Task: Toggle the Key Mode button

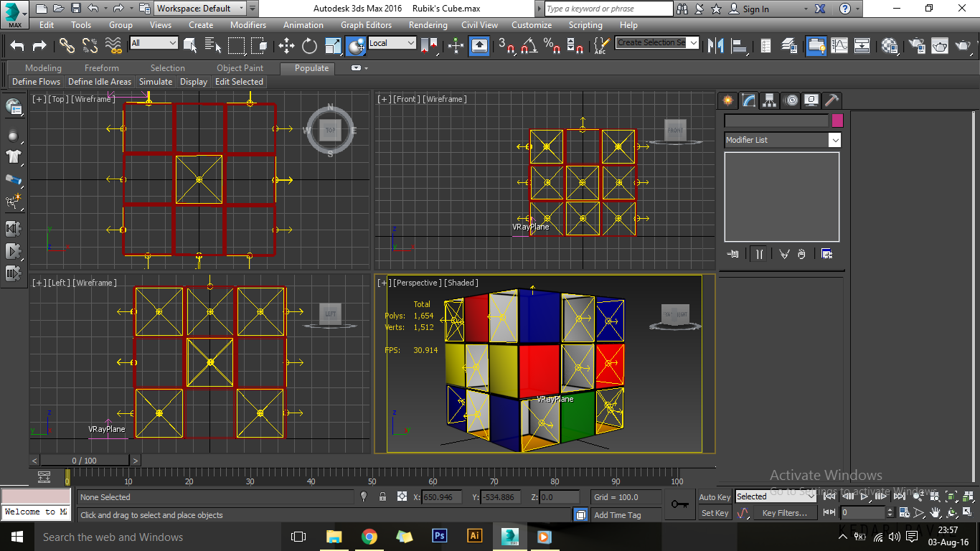Action: tap(829, 513)
